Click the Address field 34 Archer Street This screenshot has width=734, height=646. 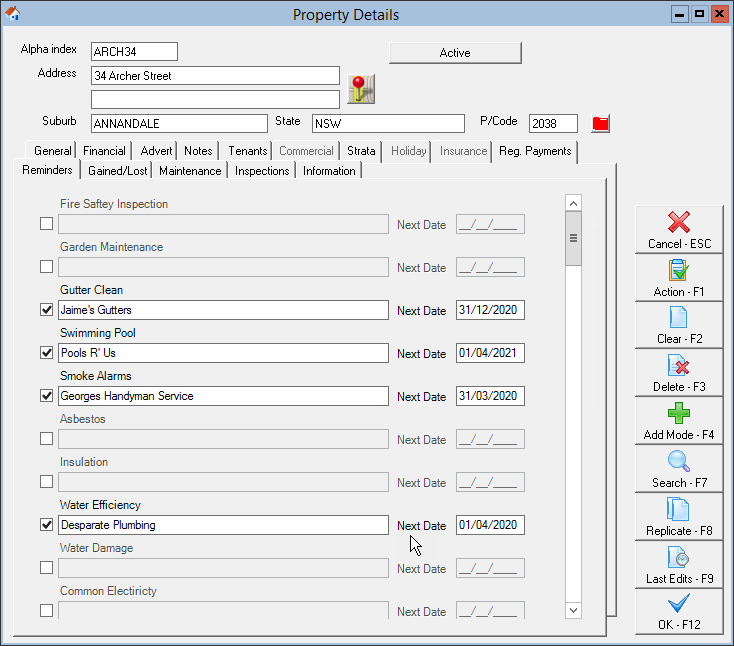[215, 76]
